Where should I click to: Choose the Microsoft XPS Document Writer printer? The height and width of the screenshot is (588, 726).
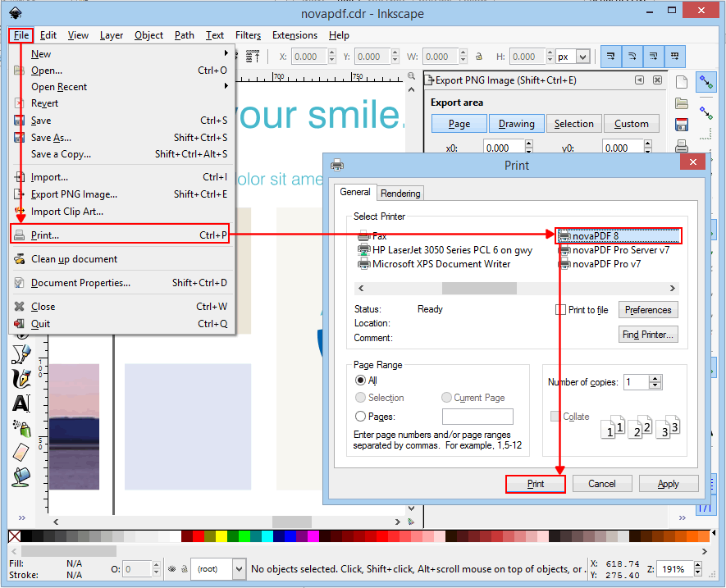tap(434, 264)
